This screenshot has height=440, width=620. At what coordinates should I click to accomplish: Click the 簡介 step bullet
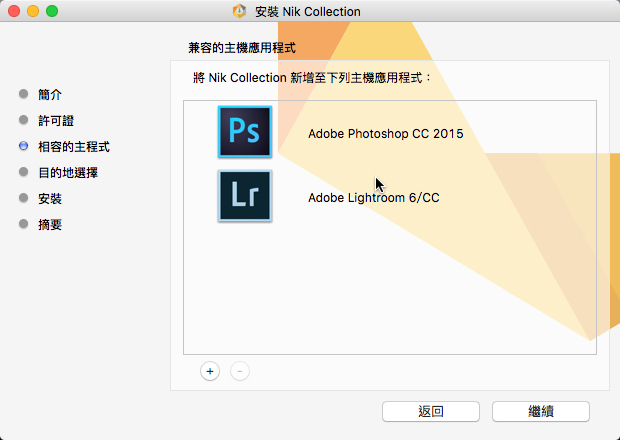24,94
